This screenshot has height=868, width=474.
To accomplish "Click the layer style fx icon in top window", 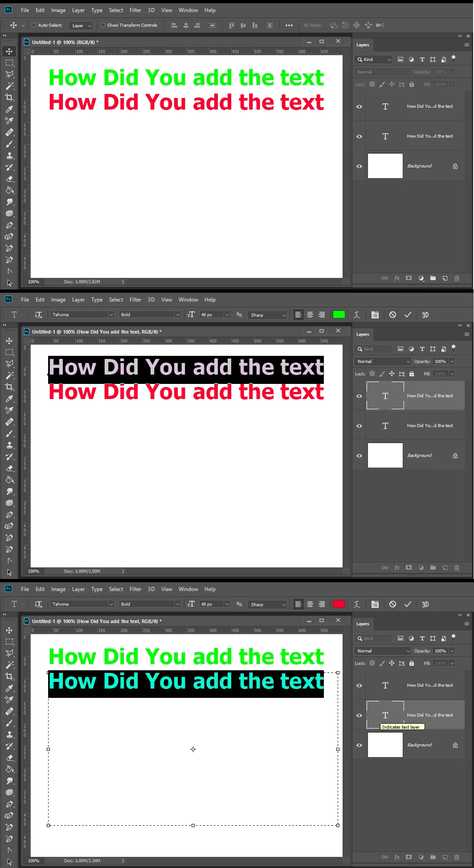I will click(397, 278).
